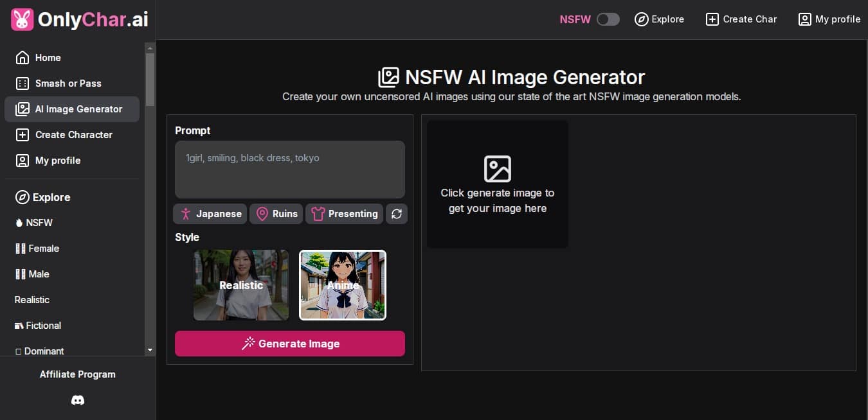This screenshot has height=420, width=868.
Task: Click the Japanese tag button
Action: tap(210, 214)
